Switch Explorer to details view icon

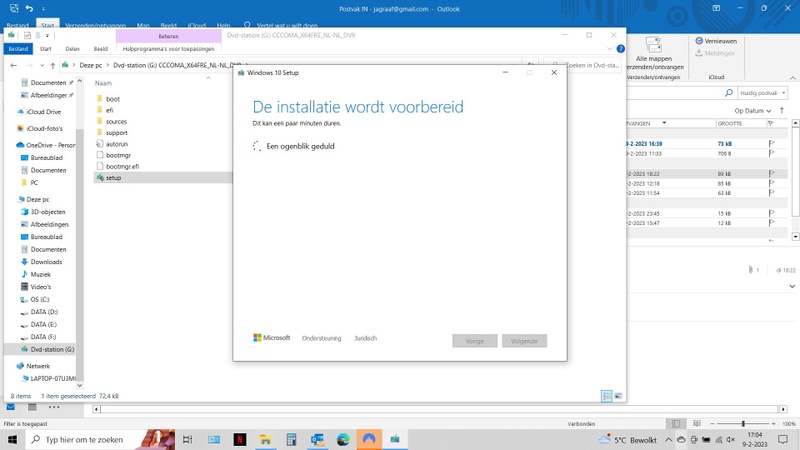click(x=607, y=396)
